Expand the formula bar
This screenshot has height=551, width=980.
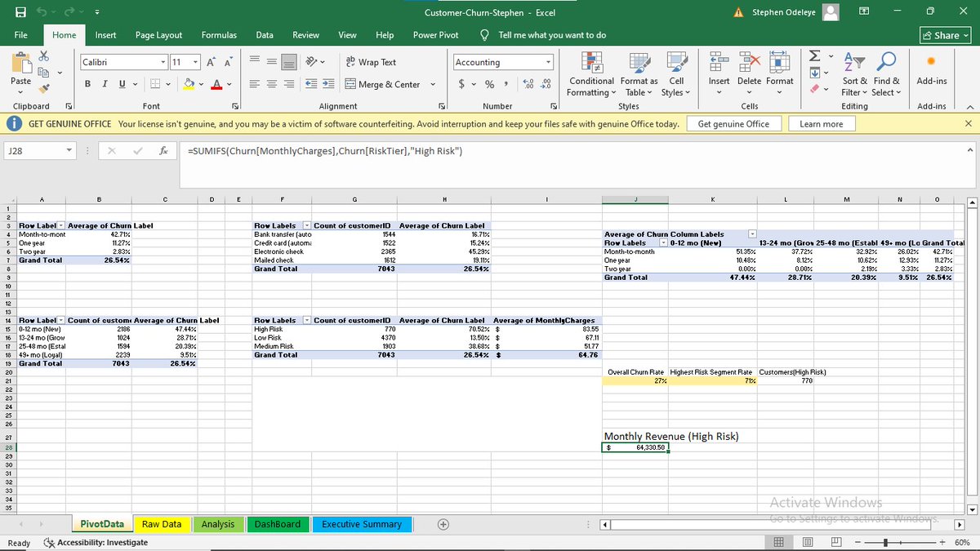pos(969,150)
